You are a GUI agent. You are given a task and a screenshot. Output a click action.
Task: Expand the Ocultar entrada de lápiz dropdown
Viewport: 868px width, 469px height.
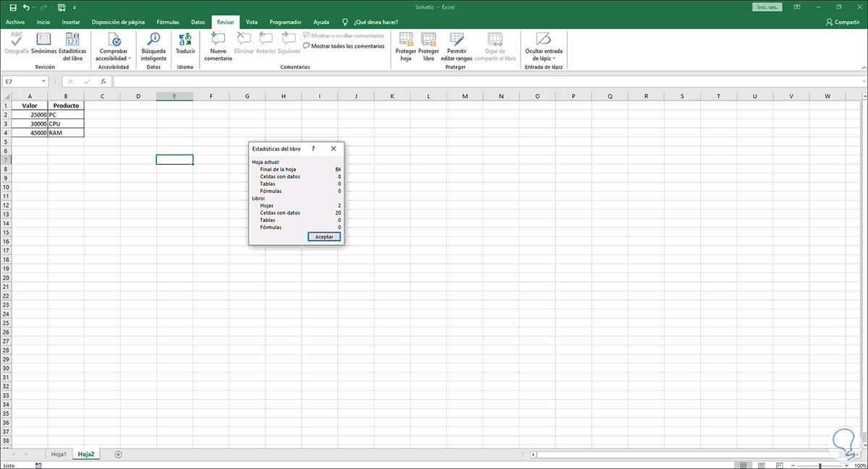[554, 59]
